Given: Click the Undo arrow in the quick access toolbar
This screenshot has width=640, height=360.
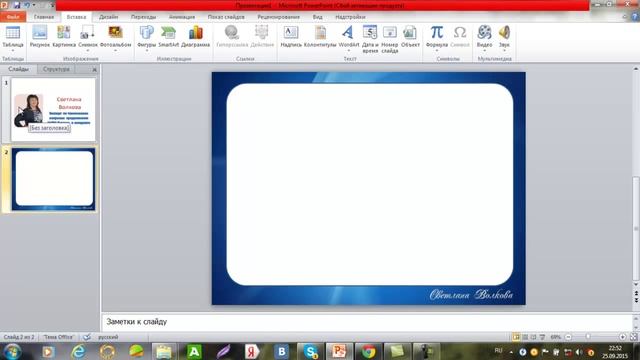Looking at the screenshot, I should (x=27, y=5).
